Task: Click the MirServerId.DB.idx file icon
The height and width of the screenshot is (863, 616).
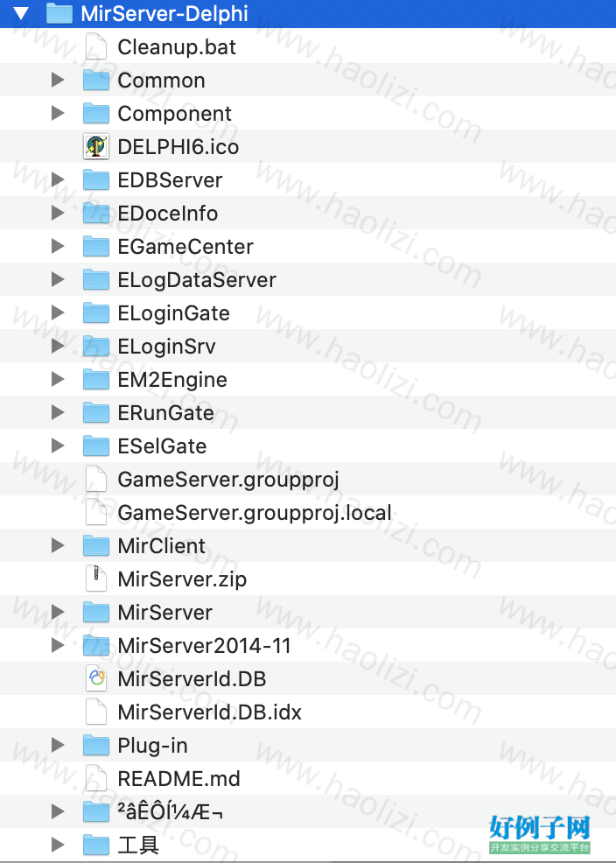Action: [96, 712]
